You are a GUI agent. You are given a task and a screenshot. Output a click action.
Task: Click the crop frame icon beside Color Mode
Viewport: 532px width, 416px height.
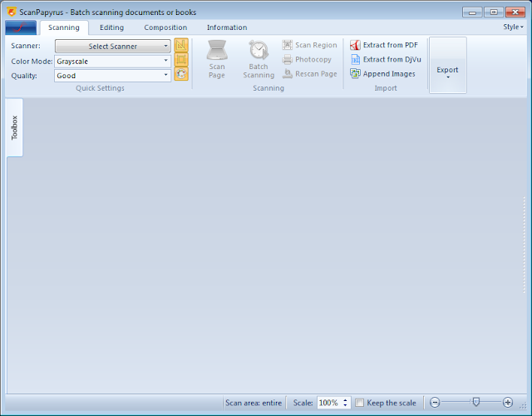click(x=181, y=59)
